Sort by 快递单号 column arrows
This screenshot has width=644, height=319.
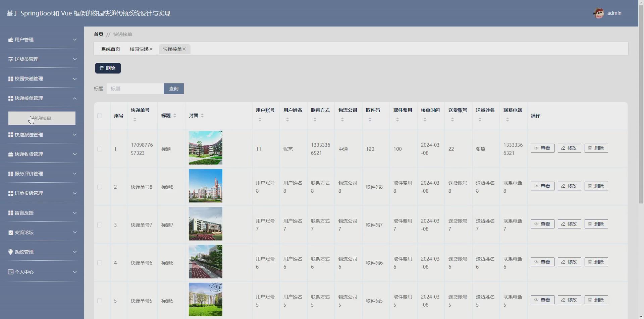point(135,120)
